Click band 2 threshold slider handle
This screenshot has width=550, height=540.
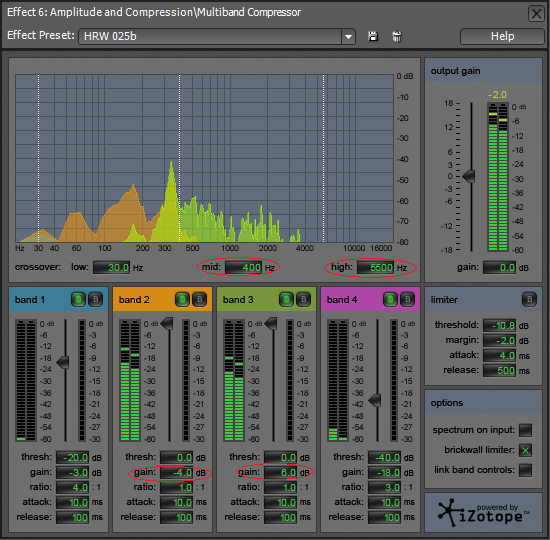pyautogui.click(x=167, y=323)
